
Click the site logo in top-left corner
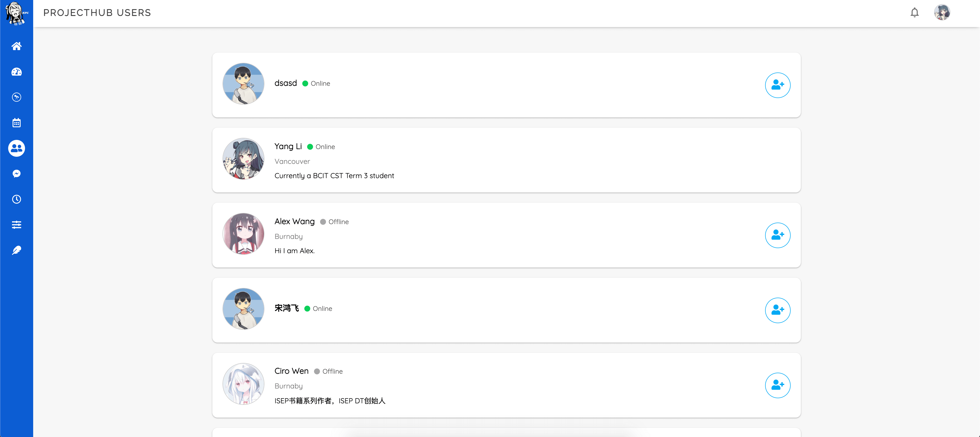[16, 13]
